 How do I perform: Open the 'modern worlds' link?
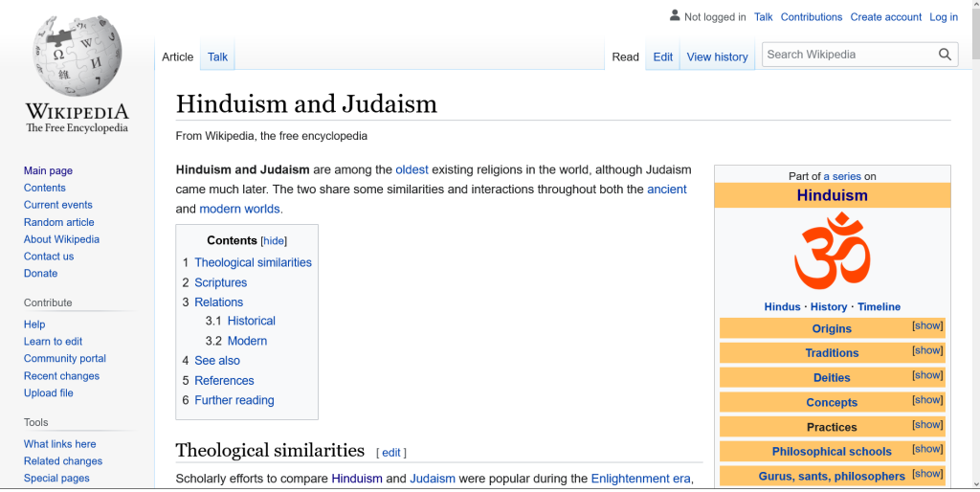[239, 209]
